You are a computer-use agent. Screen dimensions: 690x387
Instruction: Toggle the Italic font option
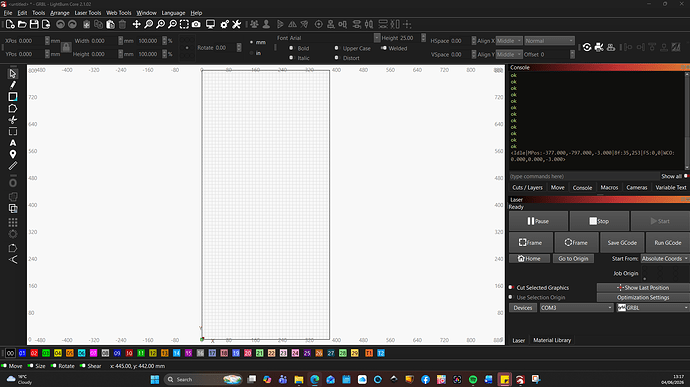tap(291, 58)
